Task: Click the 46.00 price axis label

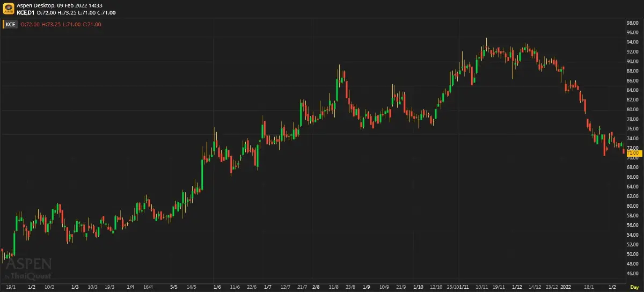Action: [x=632, y=273]
